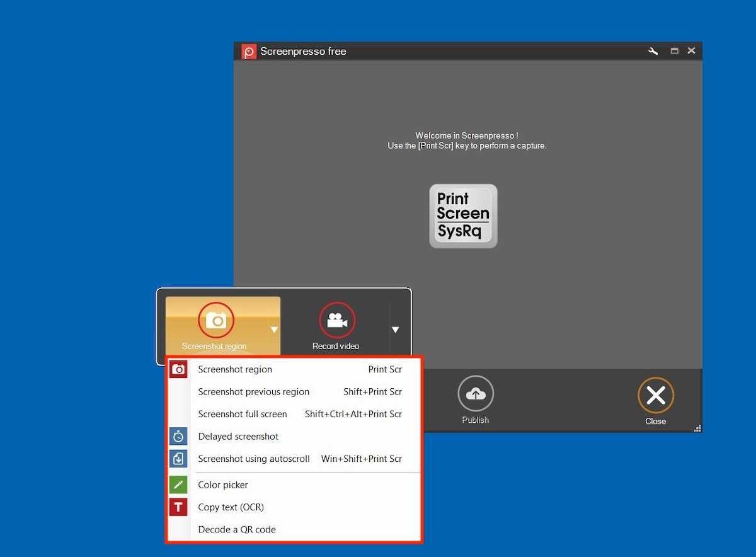
Task: Choose Screenshot full screen from menu
Action: pyautogui.click(x=243, y=414)
